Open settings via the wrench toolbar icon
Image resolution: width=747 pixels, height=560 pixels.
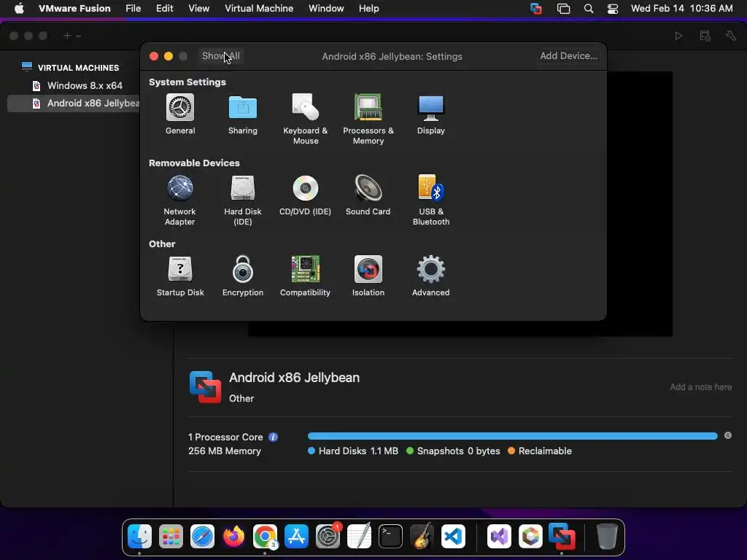[731, 36]
